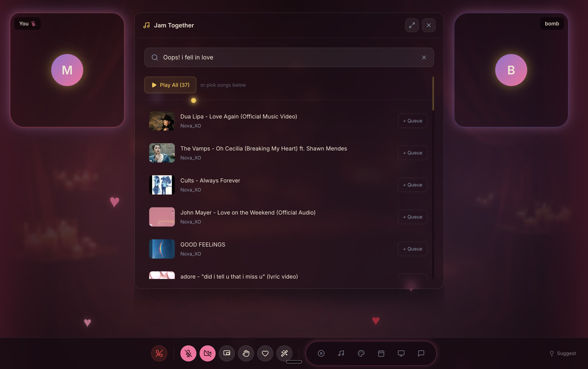Open the calendar icon

click(381, 354)
